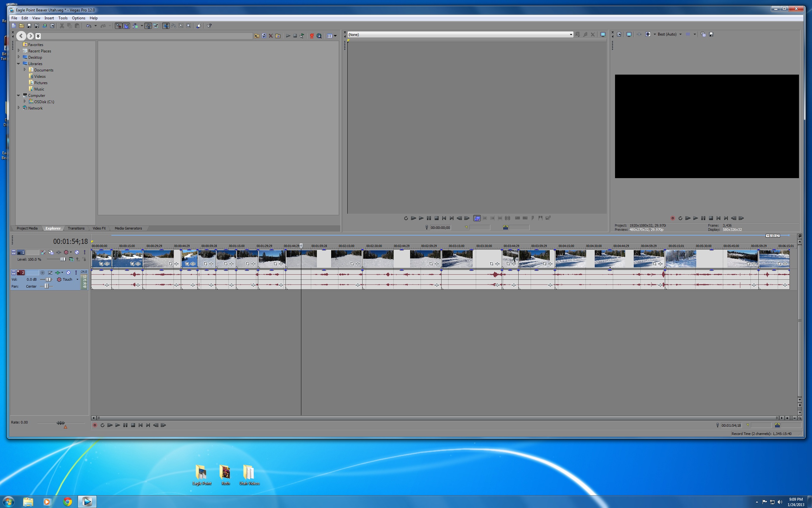The width and height of the screenshot is (812, 508).
Task: Create a new project with the New icon
Action: tap(14, 26)
